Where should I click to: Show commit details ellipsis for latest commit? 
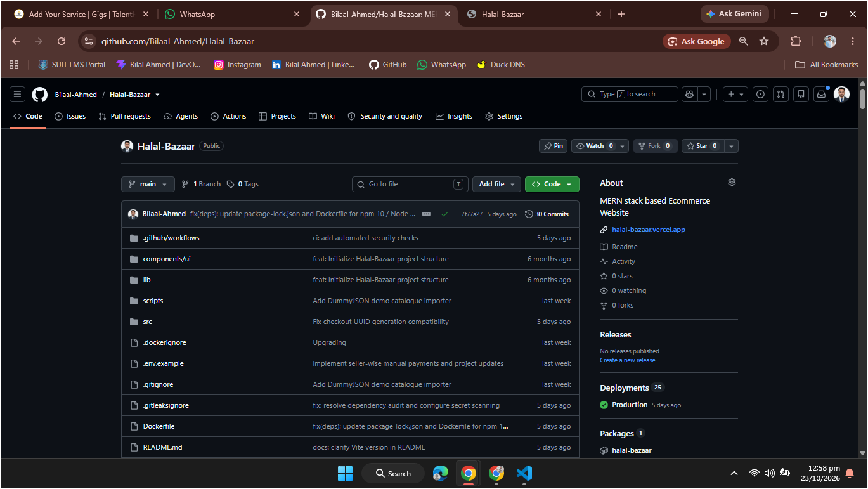pyautogui.click(x=427, y=214)
